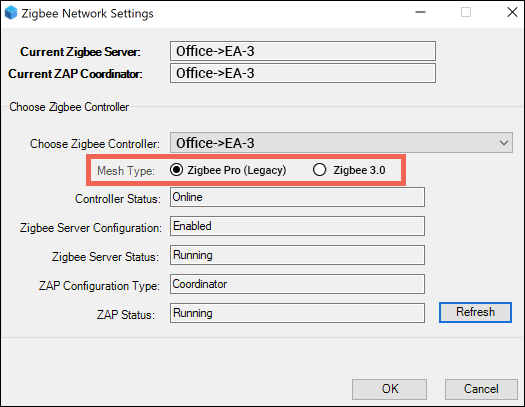Screen dimensions: 525x407
Task: Click the Current Zigbee Server field
Action: [x=303, y=51]
